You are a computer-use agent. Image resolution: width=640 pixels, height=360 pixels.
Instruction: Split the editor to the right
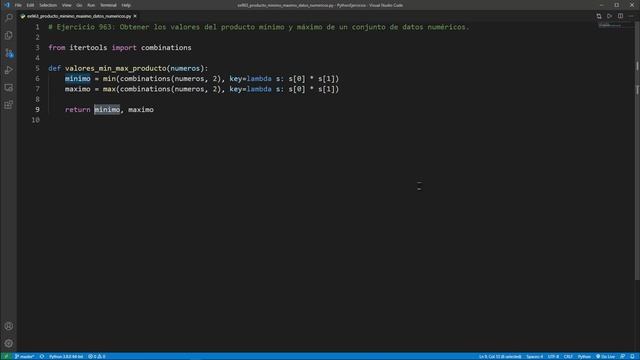click(620, 16)
